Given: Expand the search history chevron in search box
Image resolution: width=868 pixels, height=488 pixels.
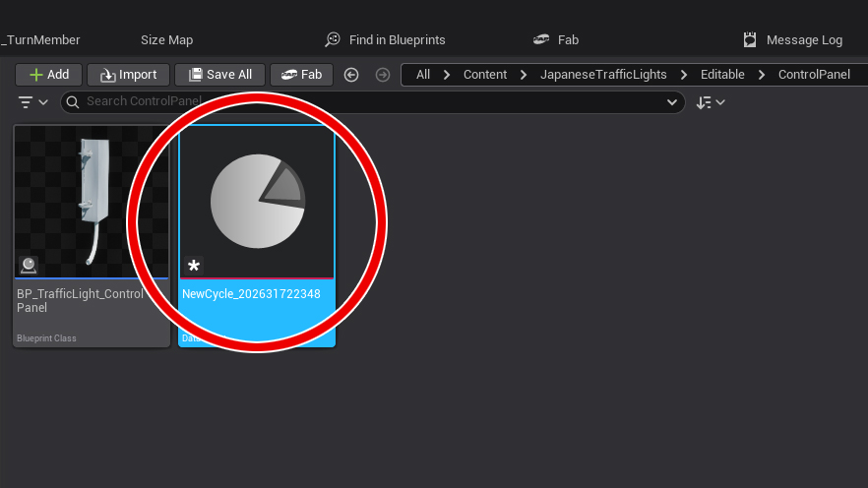Looking at the screenshot, I should 673,102.
